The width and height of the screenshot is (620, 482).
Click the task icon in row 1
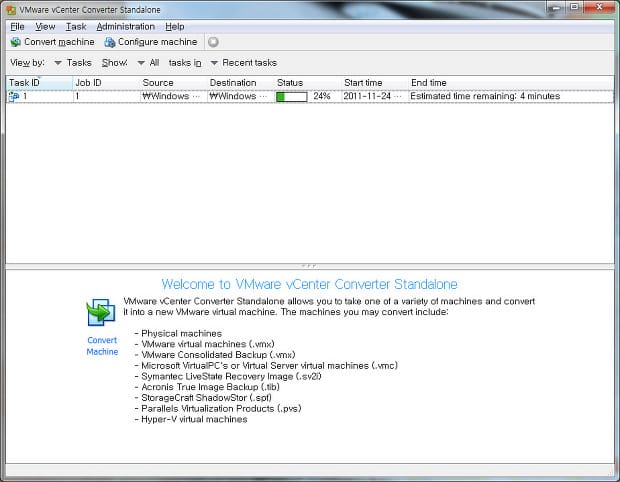[x=14, y=96]
